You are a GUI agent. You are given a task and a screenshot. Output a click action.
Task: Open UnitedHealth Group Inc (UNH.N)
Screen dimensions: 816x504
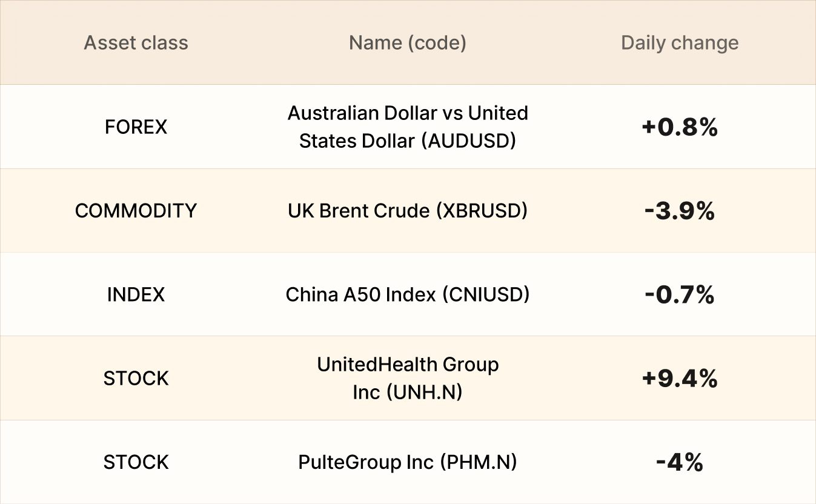click(x=408, y=378)
